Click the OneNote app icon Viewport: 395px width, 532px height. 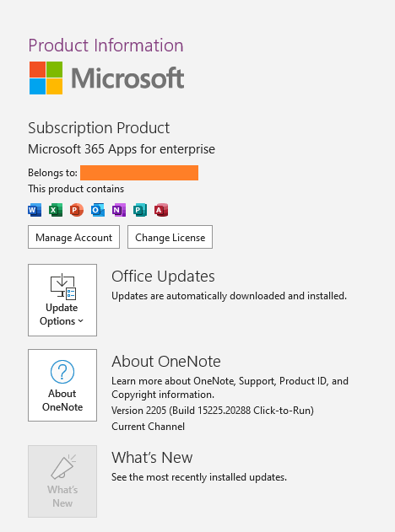point(119,210)
